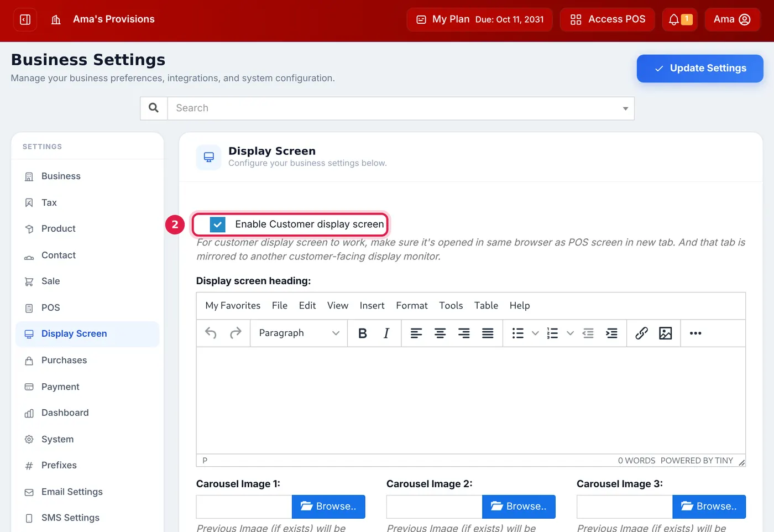This screenshot has height=532, width=774.
Task: Click the Carousel Image 2 file field
Action: 435,507
